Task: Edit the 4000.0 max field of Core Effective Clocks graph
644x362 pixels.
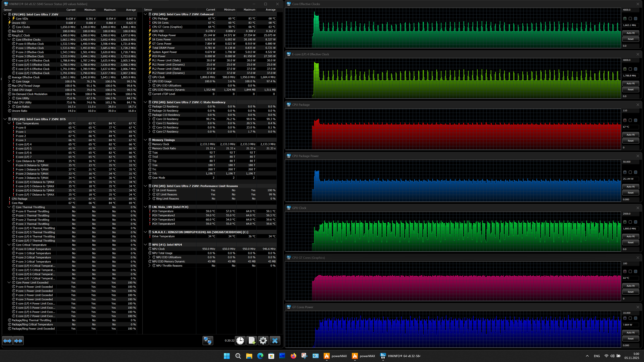Action: 630,10
